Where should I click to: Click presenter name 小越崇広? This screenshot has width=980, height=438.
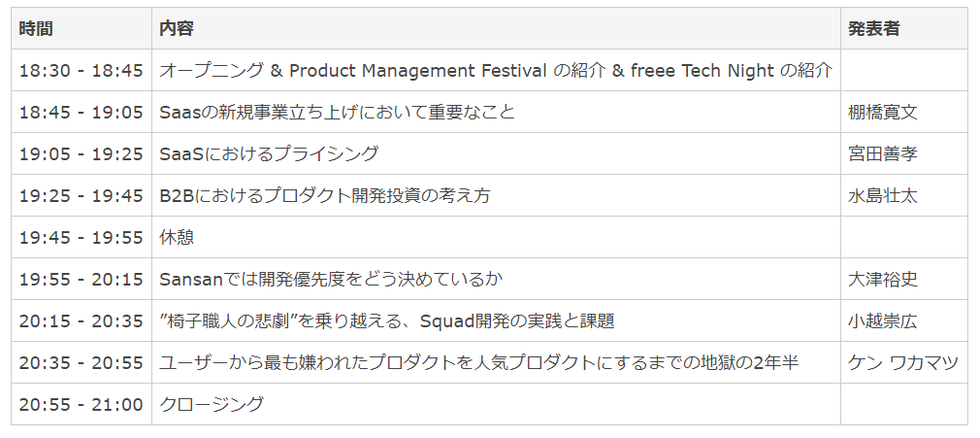click(882, 321)
